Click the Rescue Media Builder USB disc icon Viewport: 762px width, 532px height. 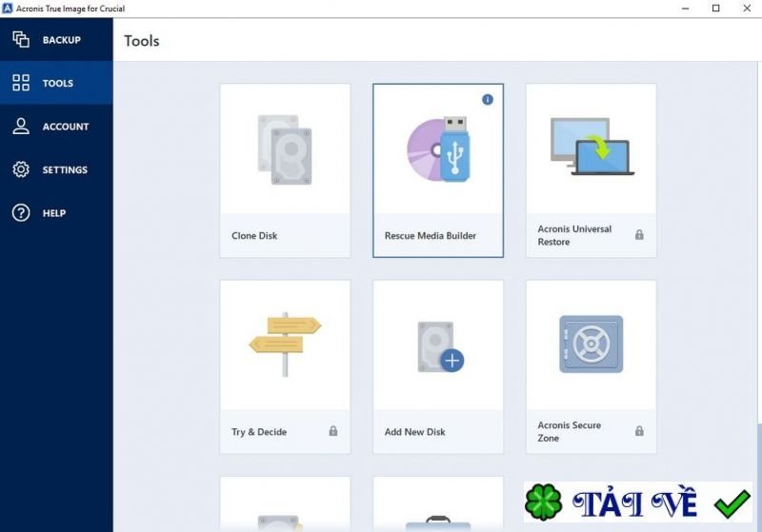pyautogui.click(x=438, y=149)
